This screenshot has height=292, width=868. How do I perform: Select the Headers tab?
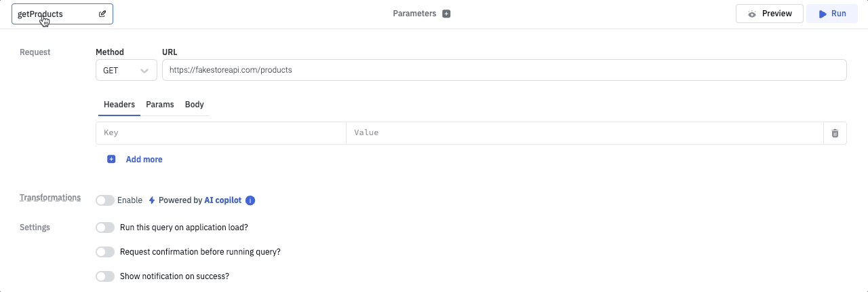(x=119, y=105)
